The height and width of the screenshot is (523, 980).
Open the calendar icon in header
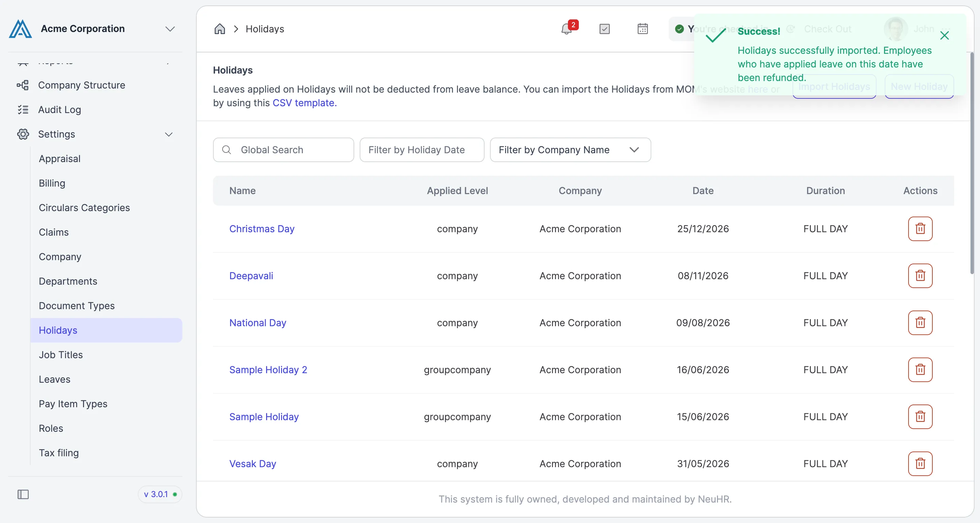(x=642, y=29)
